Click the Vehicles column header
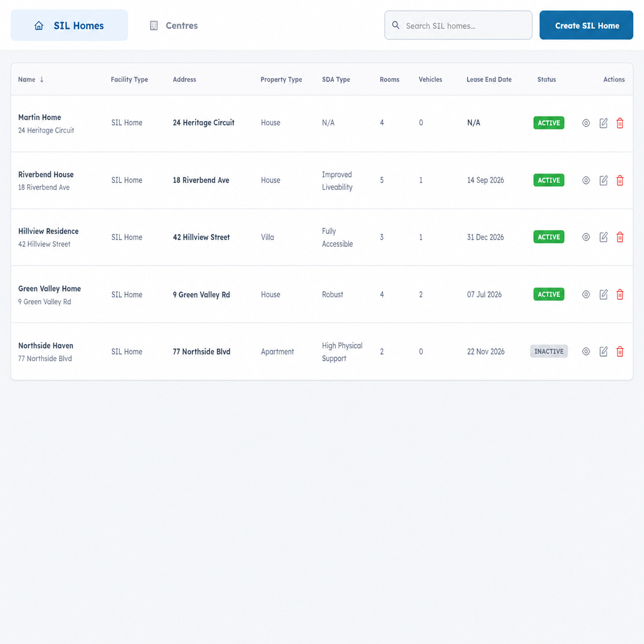Image resolution: width=644 pixels, height=644 pixels. 430,80
